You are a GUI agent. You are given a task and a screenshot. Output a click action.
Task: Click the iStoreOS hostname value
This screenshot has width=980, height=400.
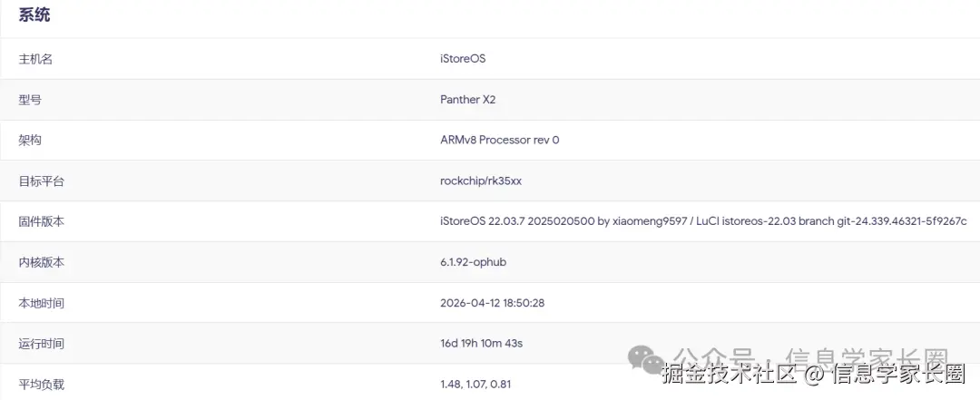tap(463, 59)
